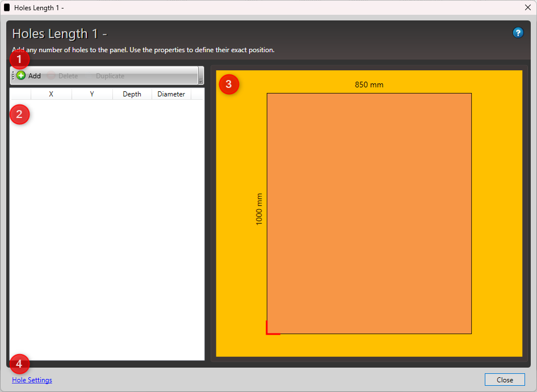The image size is (537, 392).
Task: Click the Duplicate toolbar button
Action: pyautogui.click(x=106, y=75)
